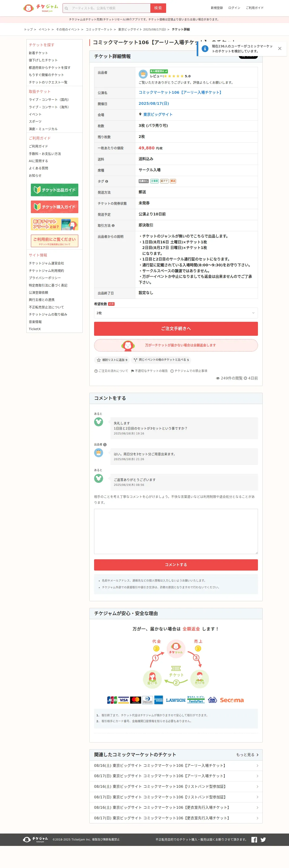The height and width of the screenshot is (868, 289).
Task: Open the 希望枚数 quantity dropdown
Action: pos(176,313)
